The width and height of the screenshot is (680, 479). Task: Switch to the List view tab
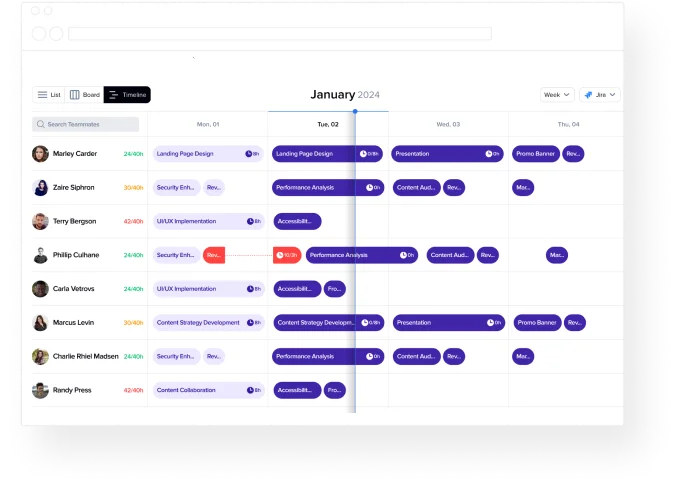pyautogui.click(x=49, y=94)
